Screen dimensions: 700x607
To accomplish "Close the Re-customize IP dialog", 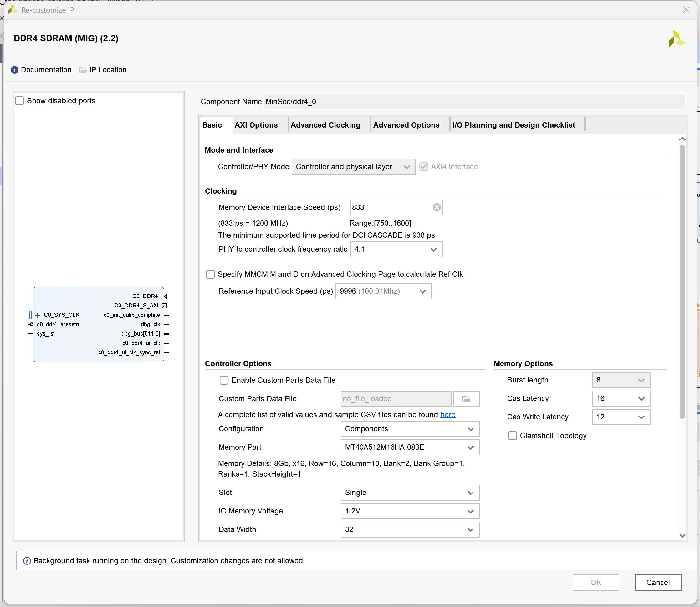I will 686,9.
